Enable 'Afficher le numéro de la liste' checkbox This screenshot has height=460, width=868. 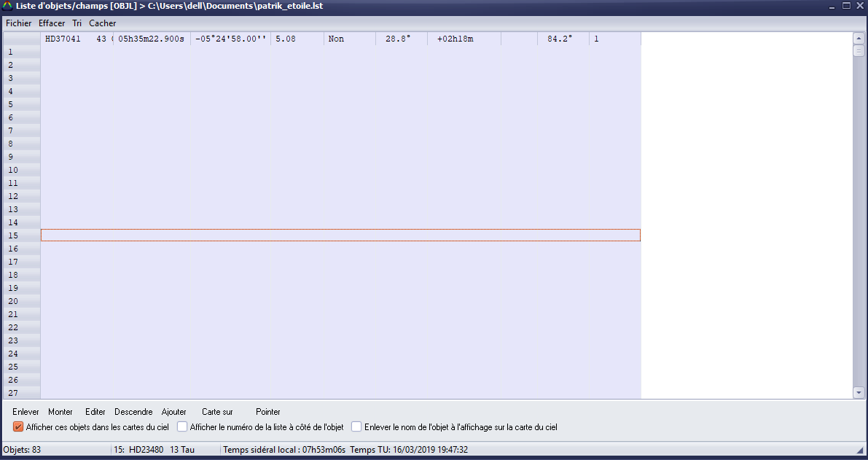(x=182, y=427)
